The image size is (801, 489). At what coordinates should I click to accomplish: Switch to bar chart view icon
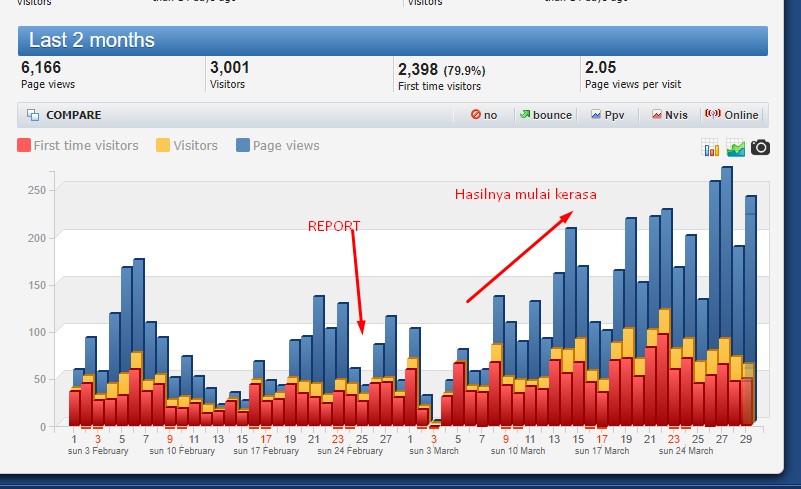coord(711,148)
